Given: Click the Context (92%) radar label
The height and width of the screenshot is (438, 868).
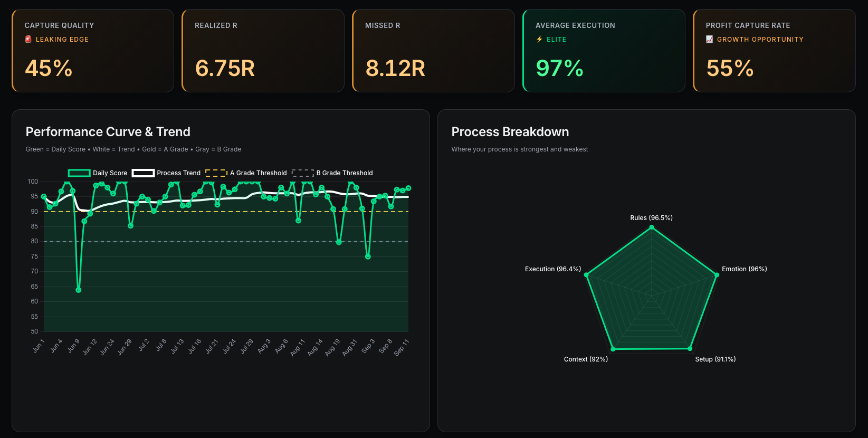Looking at the screenshot, I should (586, 359).
